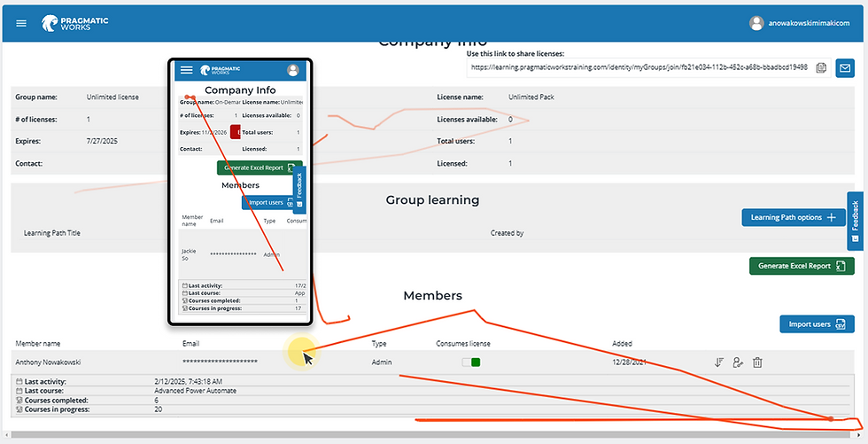
Task: Click the '7/27/2025' expiry date
Action: point(103,141)
